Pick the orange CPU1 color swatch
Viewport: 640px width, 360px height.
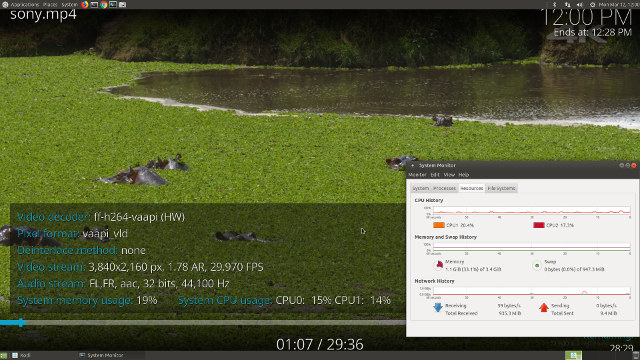[x=439, y=225]
